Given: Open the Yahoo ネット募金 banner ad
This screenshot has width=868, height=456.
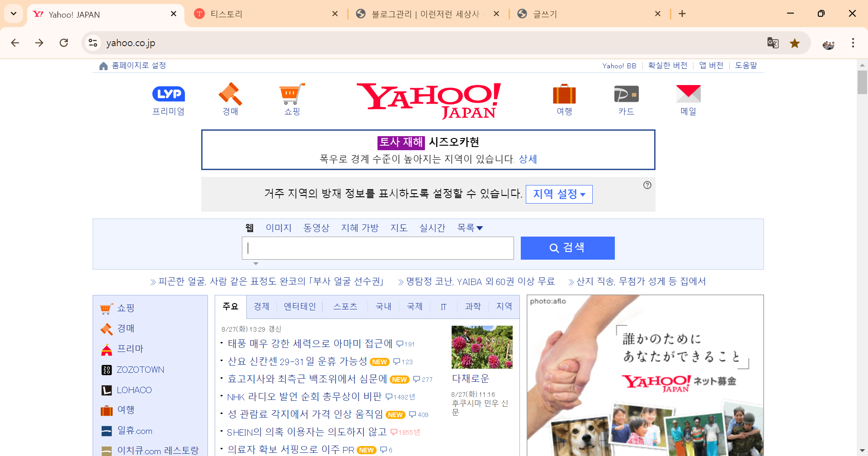Looking at the screenshot, I should [645, 375].
